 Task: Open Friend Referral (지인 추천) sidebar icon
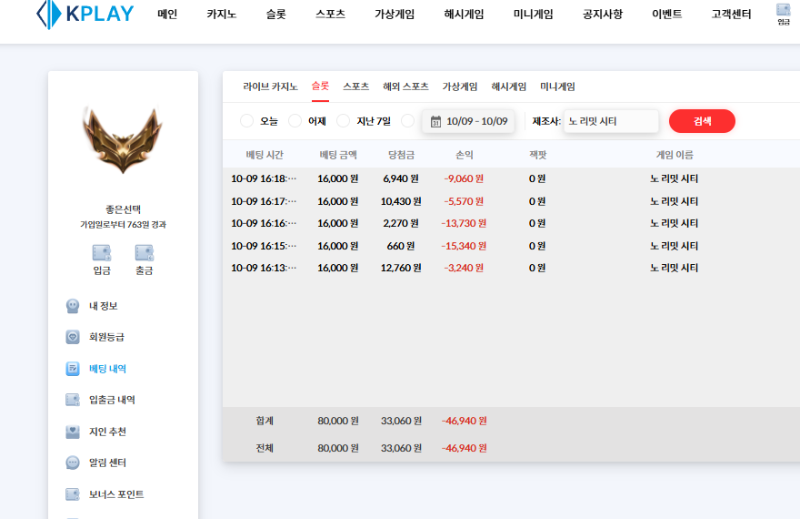click(x=73, y=432)
